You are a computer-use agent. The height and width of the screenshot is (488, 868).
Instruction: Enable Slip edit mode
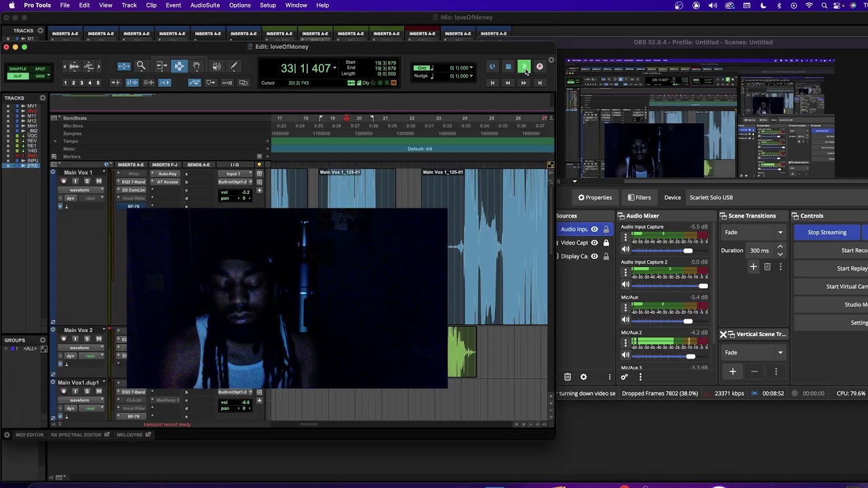point(18,76)
